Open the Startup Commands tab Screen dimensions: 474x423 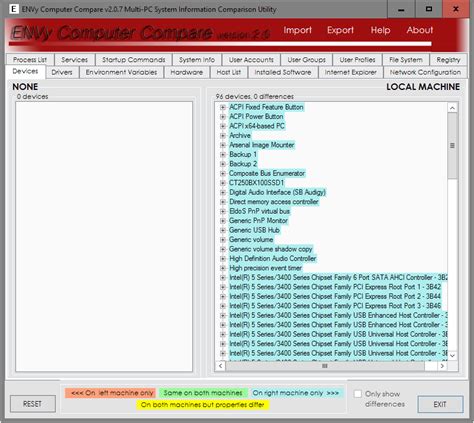pyautogui.click(x=134, y=60)
